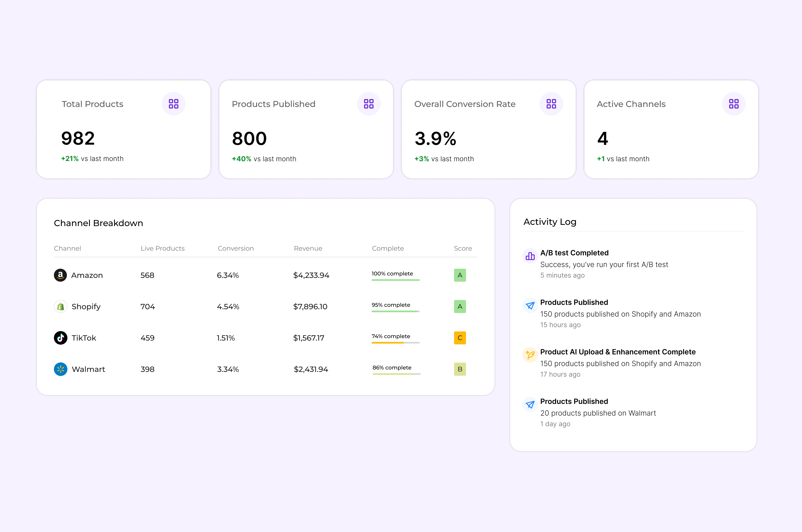802x532 pixels.
Task: Click the Score column header
Action: 463,248
